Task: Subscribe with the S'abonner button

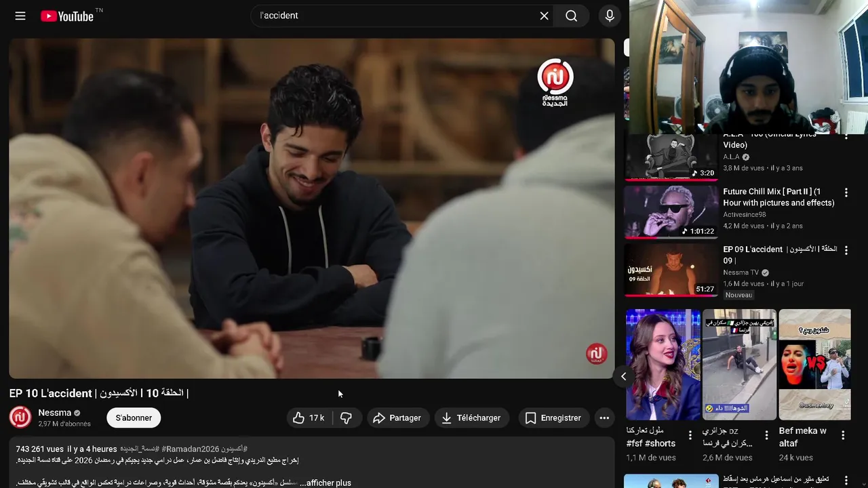Action: [134, 418]
